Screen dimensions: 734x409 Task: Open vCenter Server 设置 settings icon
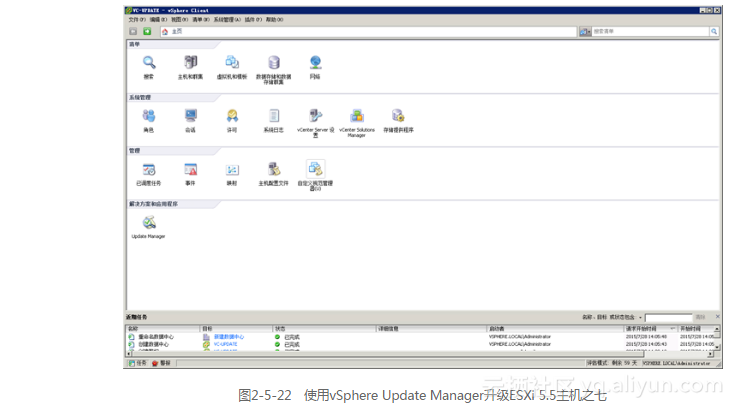(315, 116)
